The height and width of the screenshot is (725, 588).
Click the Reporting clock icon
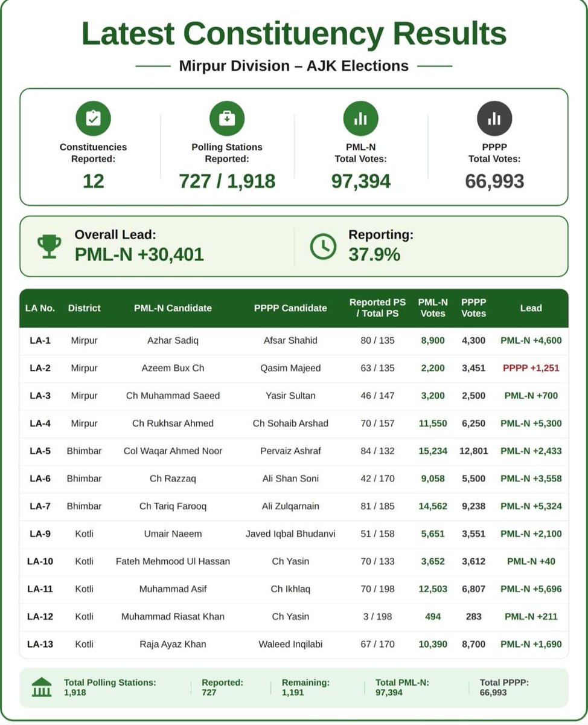point(323,246)
